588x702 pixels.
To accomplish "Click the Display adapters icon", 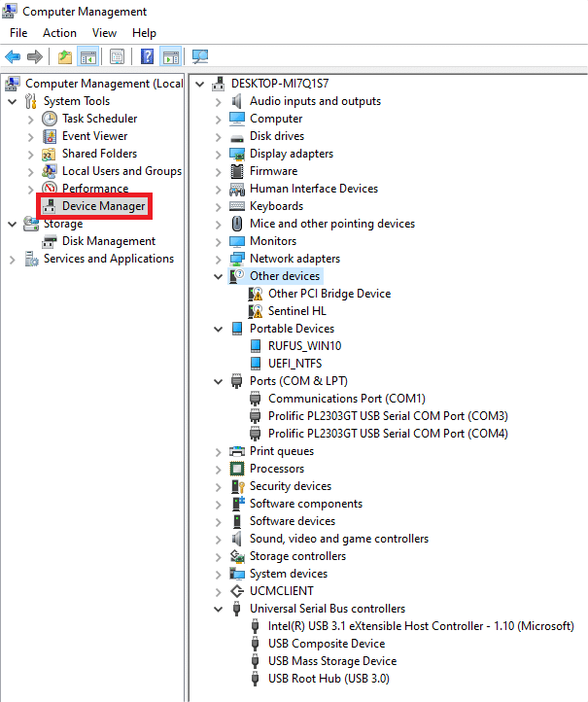I will tap(237, 154).
